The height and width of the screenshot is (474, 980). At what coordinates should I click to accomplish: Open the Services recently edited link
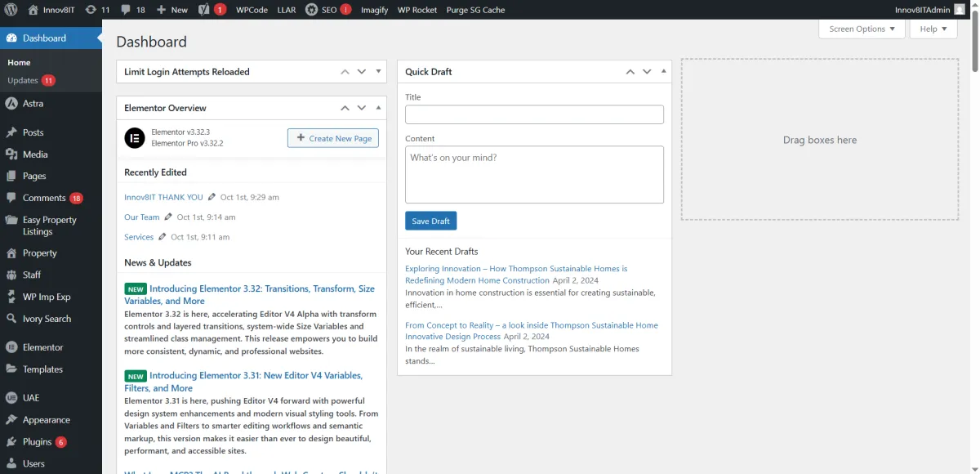(139, 237)
